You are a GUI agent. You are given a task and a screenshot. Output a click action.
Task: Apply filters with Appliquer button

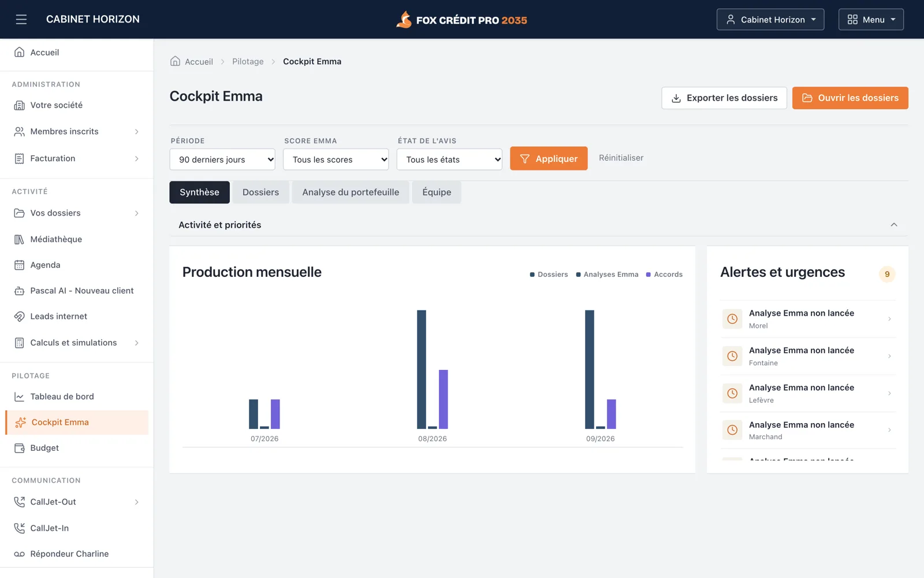click(x=549, y=158)
